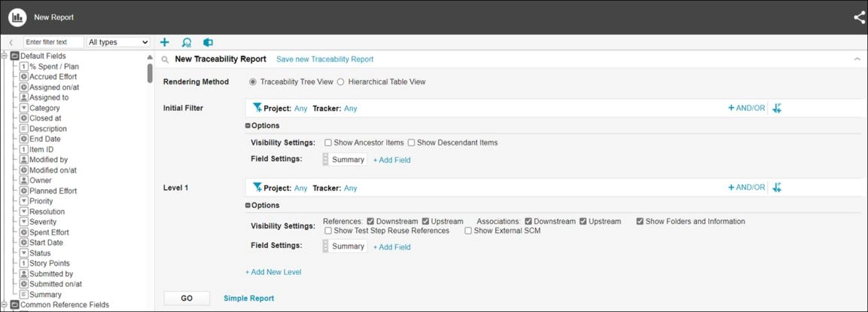Click the Default Fields folder icon
This screenshot has height=312, width=868.
(15, 56)
